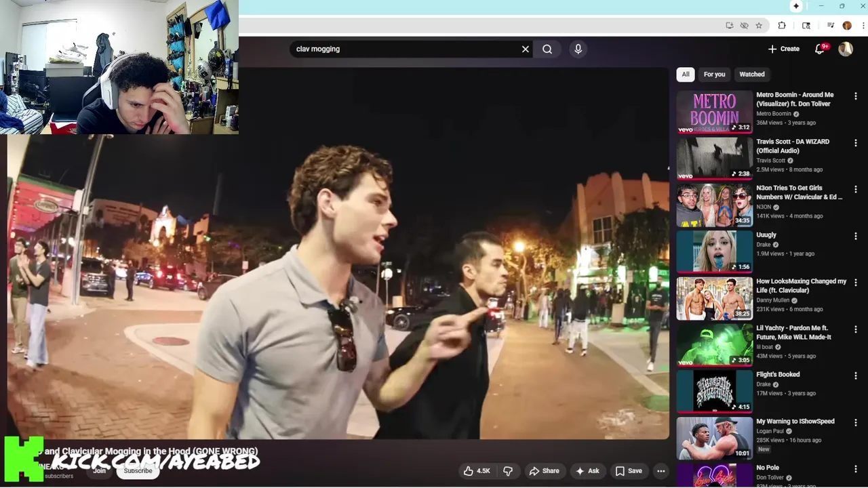Viewport: 868px width, 488px height.
Task: Open 'Metro Boomin - Around Me' title link
Action: [x=795, y=99]
